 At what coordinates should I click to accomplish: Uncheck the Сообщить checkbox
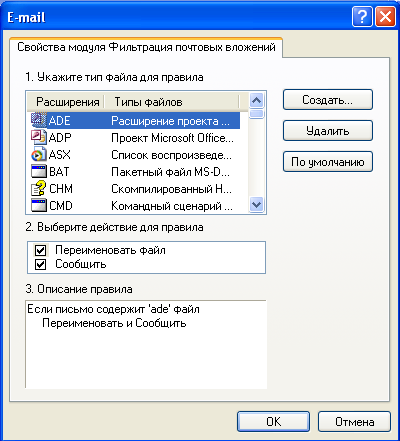point(41,264)
